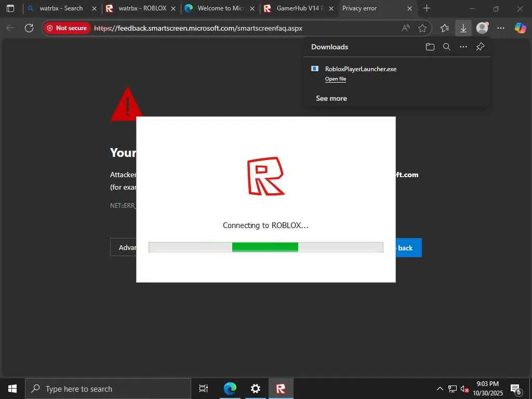The height and width of the screenshot is (399, 532).
Task: Open the browser profile avatar
Action: (x=482, y=28)
